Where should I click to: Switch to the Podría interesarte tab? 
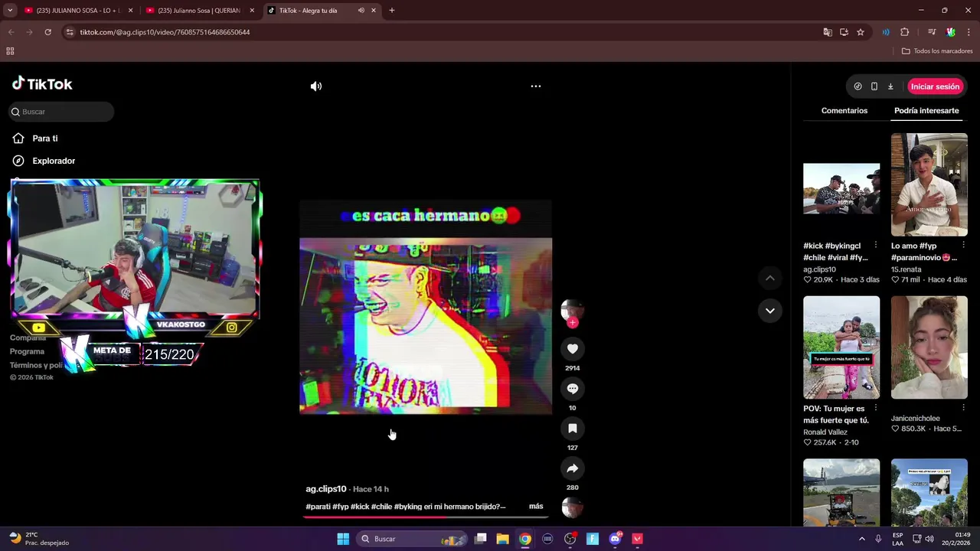(926, 111)
